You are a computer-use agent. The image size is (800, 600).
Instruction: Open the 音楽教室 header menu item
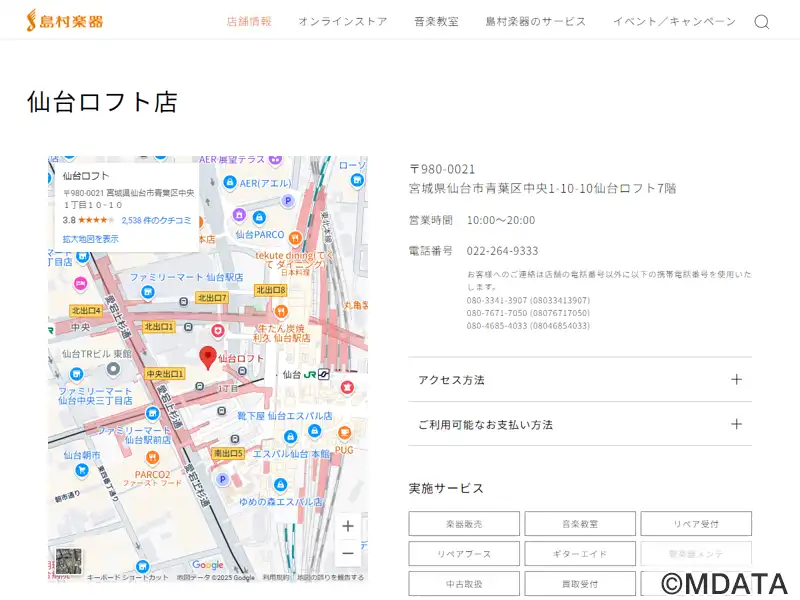(436, 21)
